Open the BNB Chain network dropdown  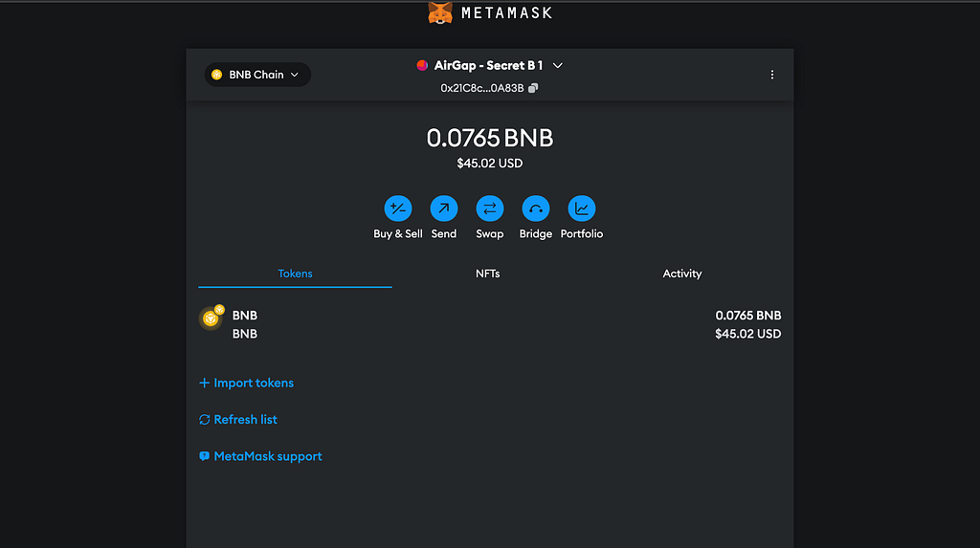257,75
